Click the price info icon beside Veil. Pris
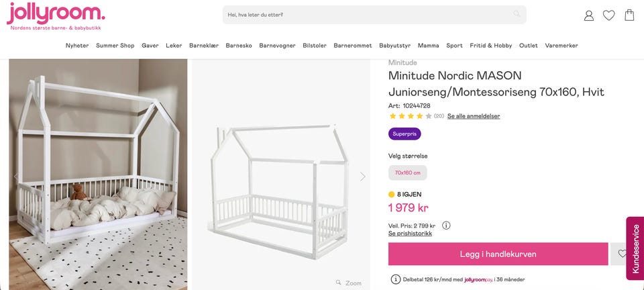Viewport: 644px width, 290px height. [x=447, y=226]
